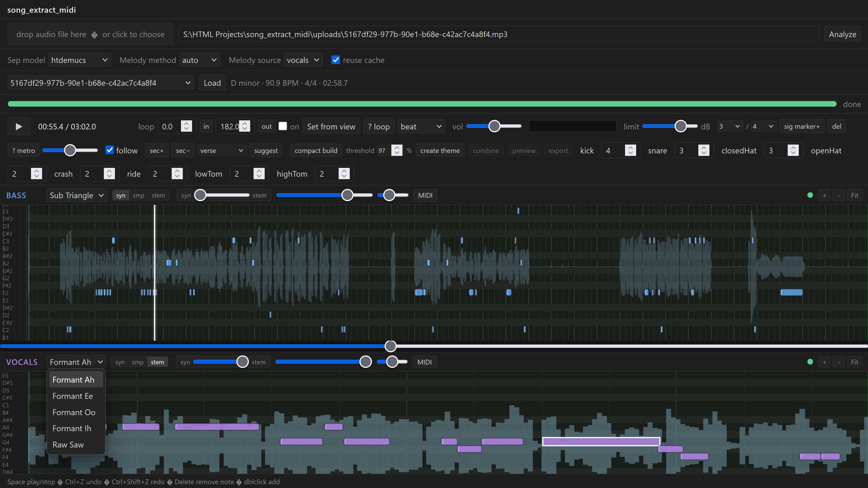Click the VOCALS MIDI button
Image resolution: width=868 pixels, height=488 pixels.
pyautogui.click(x=424, y=362)
